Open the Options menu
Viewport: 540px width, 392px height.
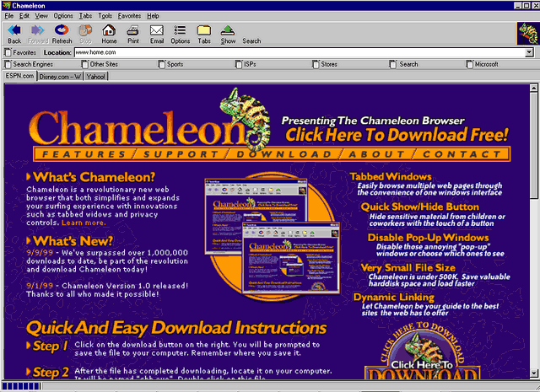pyautogui.click(x=63, y=16)
